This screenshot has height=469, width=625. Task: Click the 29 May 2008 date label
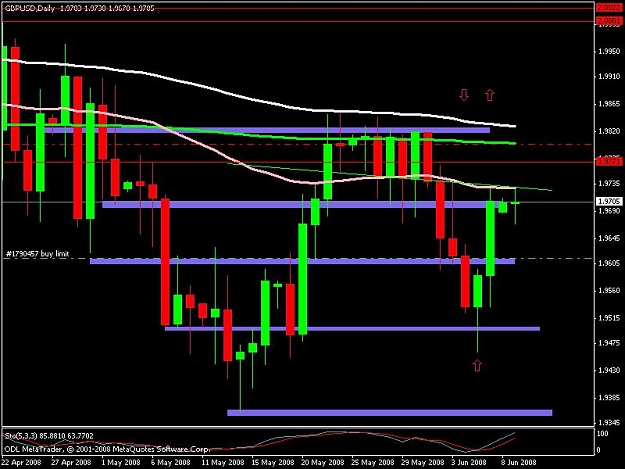pyautogui.click(x=423, y=462)
